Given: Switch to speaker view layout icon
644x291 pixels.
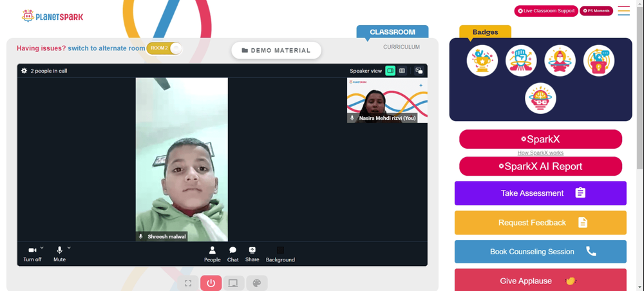Looking at the screenshot, I should pyautogui.click(x=390, y=71).
